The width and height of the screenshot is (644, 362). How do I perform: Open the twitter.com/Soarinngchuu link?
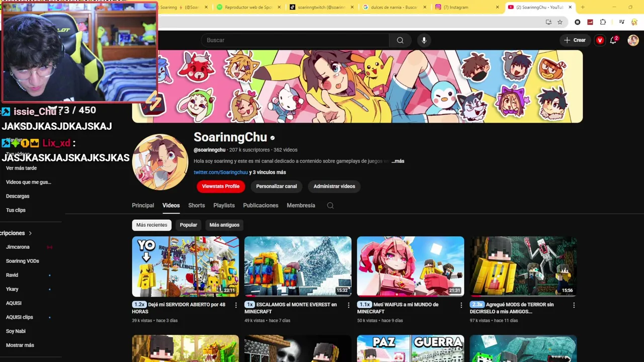pos(221,172)
